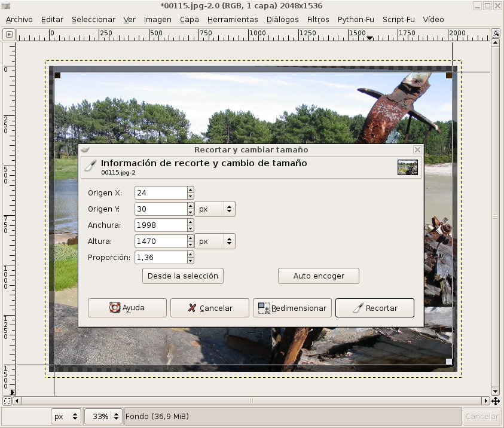Click the vertical scrollbar down arrow
The height and width of the screenshot is (428, 504).
495,392
